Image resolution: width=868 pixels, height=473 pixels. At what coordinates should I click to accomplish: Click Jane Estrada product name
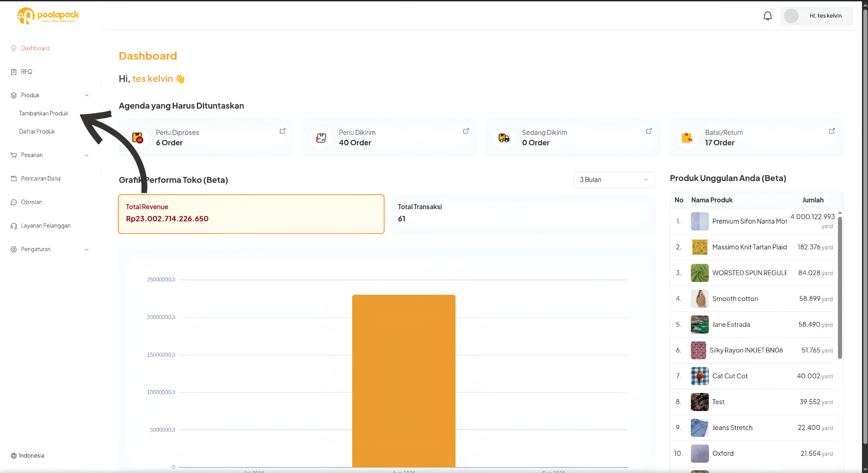coord(731,324)
